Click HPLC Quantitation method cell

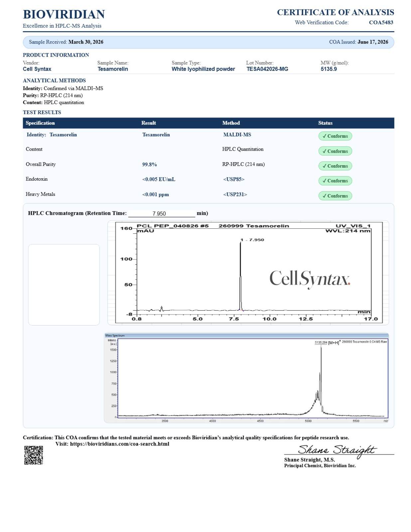pos(243,149)
